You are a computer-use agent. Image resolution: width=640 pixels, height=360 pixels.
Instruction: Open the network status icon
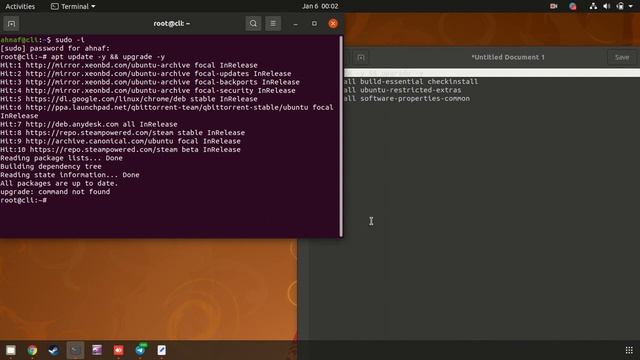click(593, 6)
